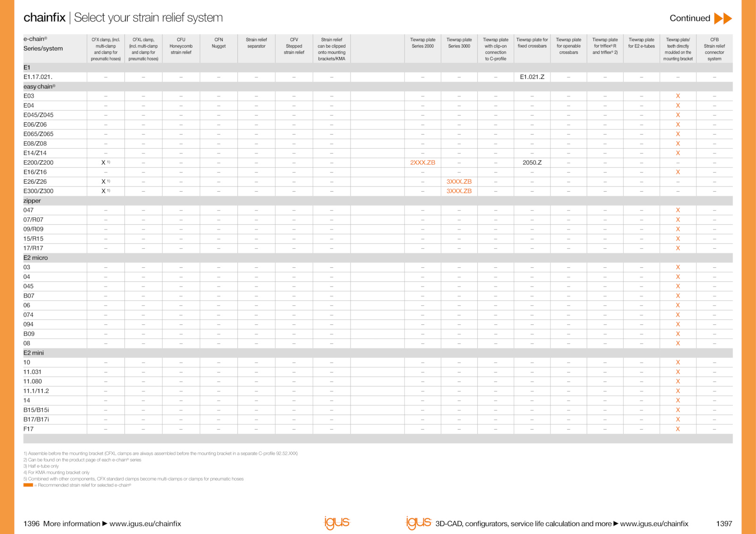Select the F17 row label
This screenshot has width=756, height=534.
click(28, 429)
